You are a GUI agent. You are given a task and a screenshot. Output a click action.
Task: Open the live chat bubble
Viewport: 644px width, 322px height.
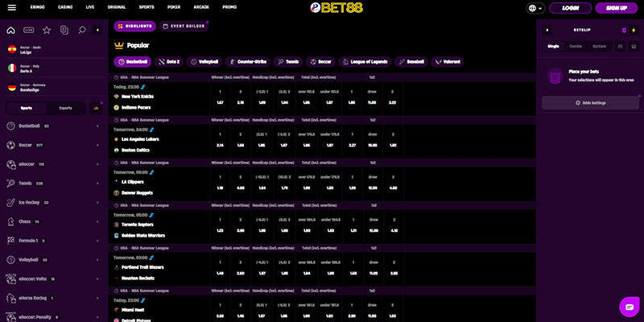(630, 307)
